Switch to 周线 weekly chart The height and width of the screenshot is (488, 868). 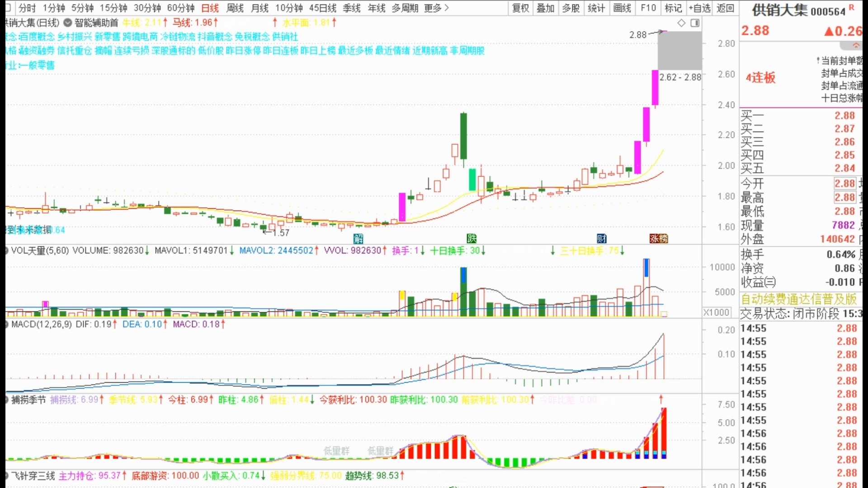[235, 8]
